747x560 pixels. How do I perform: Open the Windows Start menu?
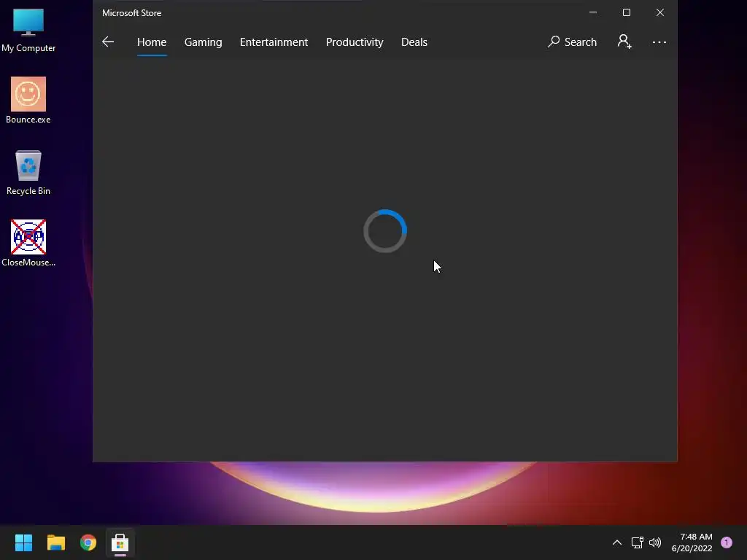point(23,542)
